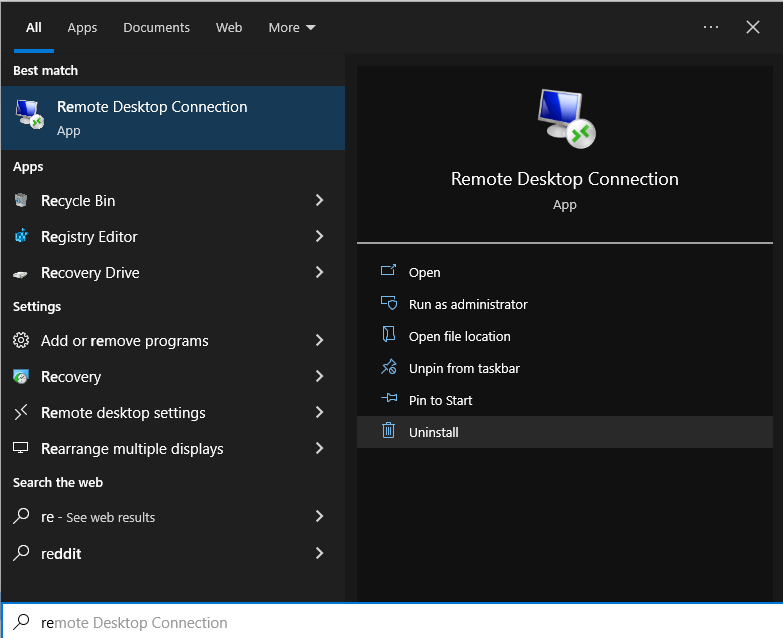This screenshot has height=638, width=783.
Task: Choose Run as administrator
Action: [x=565, y=305]
